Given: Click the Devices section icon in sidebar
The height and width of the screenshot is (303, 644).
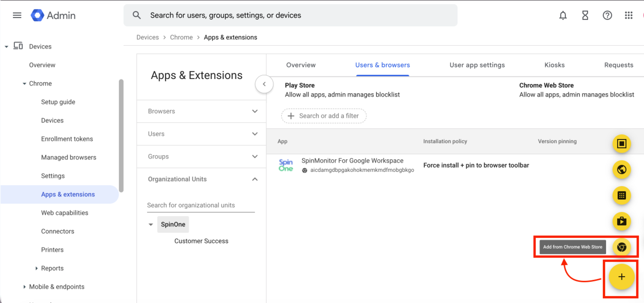Looking at the screenshot, I should point(18,46).
